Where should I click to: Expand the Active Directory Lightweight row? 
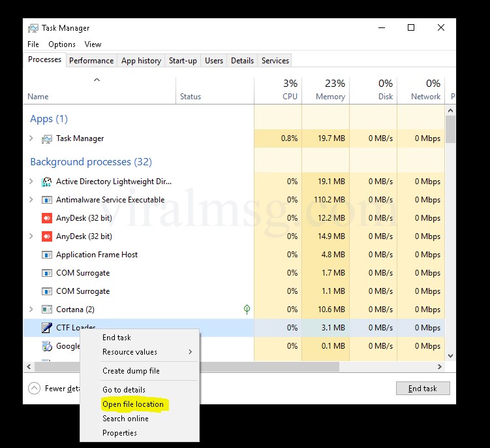[31, 181]
